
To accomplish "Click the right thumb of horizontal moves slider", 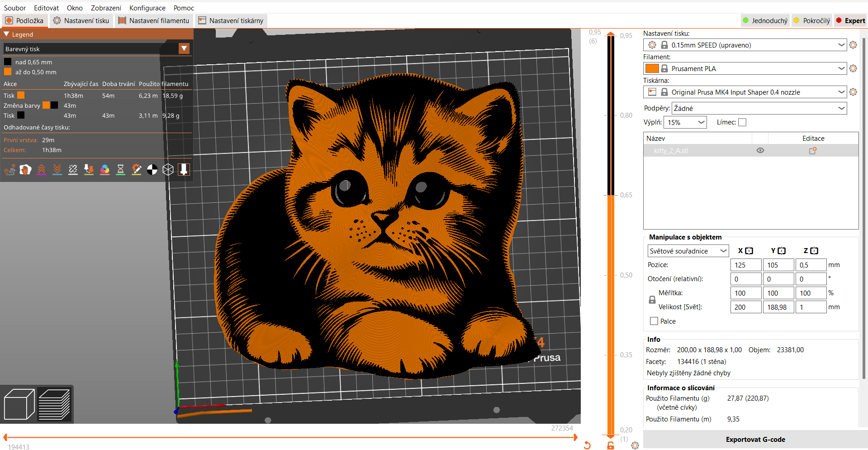I will (575, 437).
